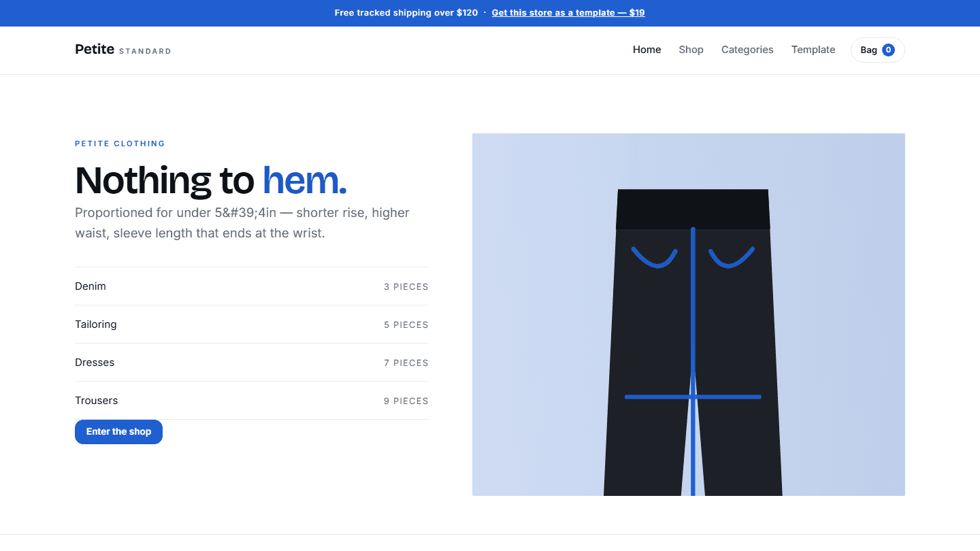Screen dimensions: 980x551
Task: Select the Trousers category row
Action: (x=252, y=401)
